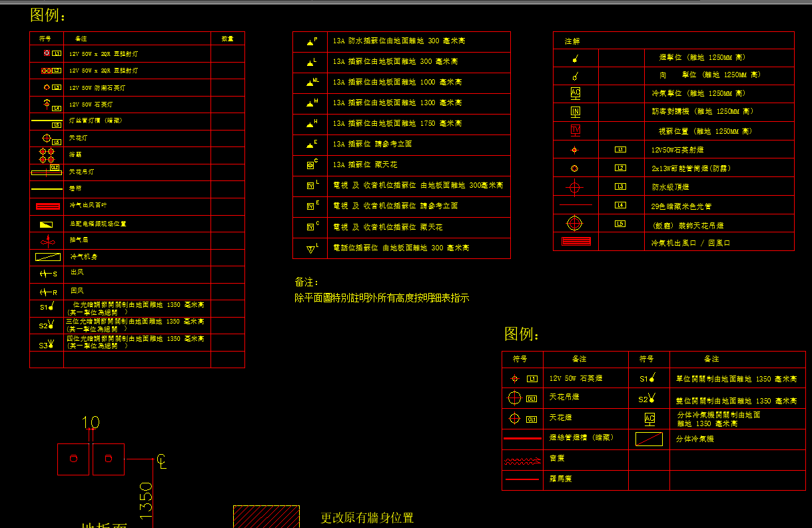
Task: Select the ceiling socket symbol marked C
Action: pyautogui.click(x=311, y=164)
